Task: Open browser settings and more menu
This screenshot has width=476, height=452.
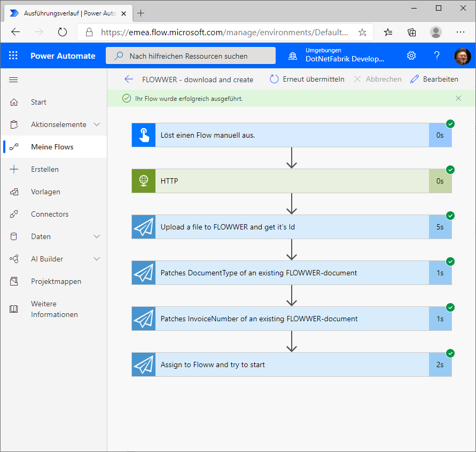Action: [x=460, y=32]
